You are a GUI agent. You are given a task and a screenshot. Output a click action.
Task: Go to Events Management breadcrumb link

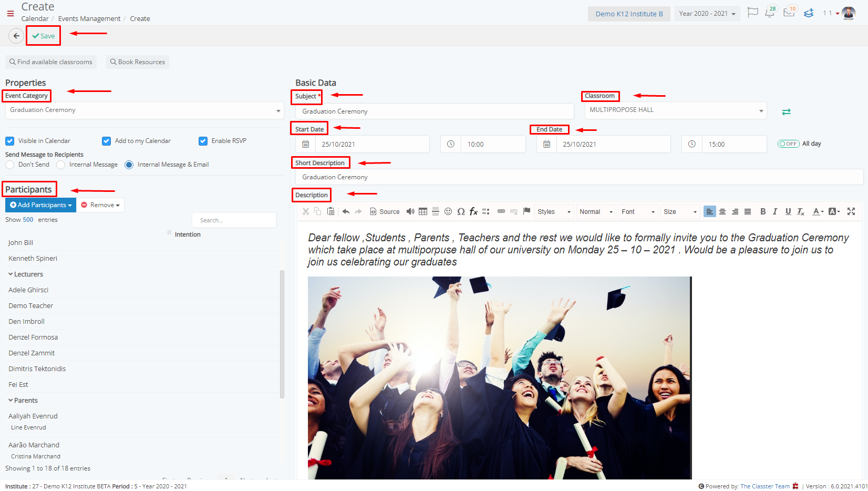(x=89, y=18)
